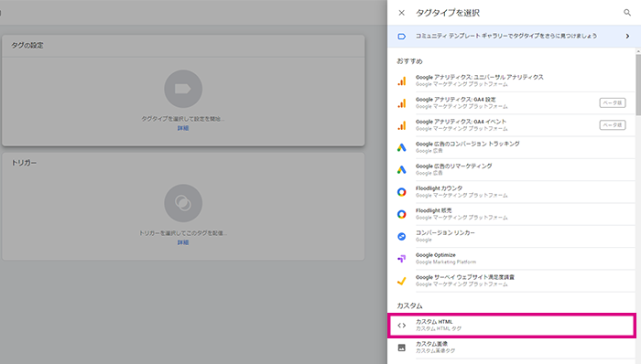Screen dimensions: 641x364
Task: Click Universal Analytics tag icon
Action: 401,80
